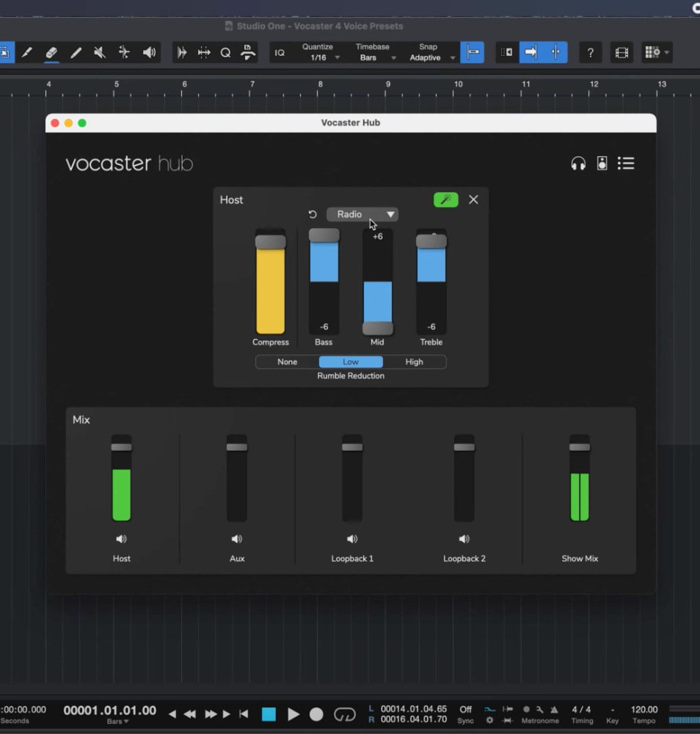
Task: Click Return to Zero transport button
Action: [244, 714]
